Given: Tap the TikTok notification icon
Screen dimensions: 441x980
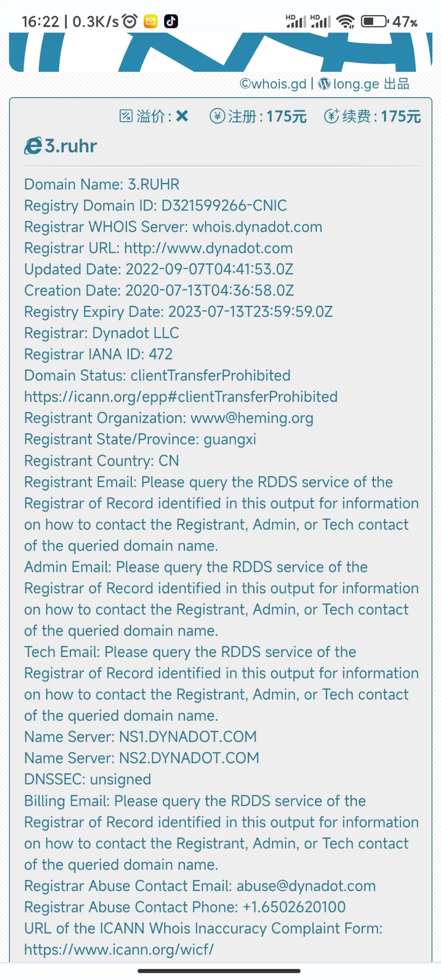Looking at the screenshot, I should [171, 22].
